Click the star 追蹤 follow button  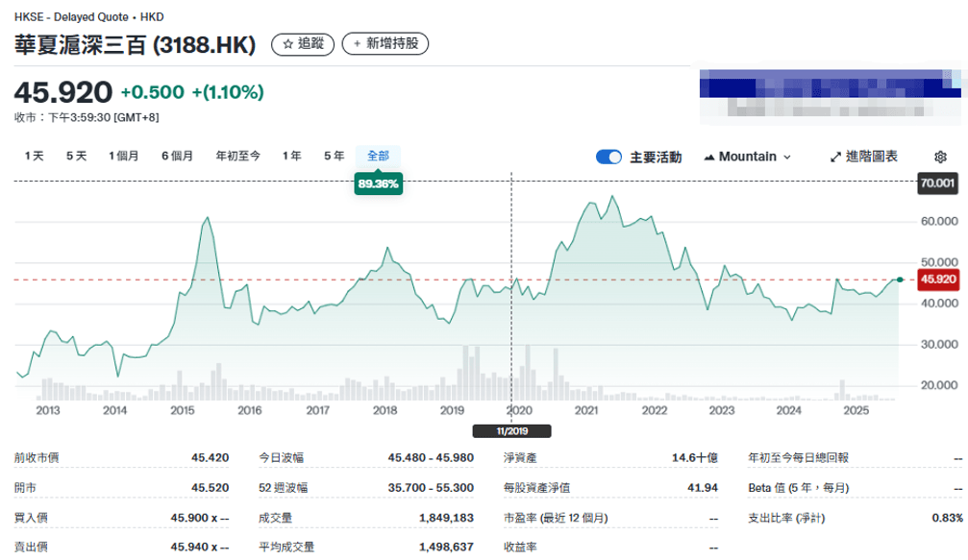click(x=303, y=44)
